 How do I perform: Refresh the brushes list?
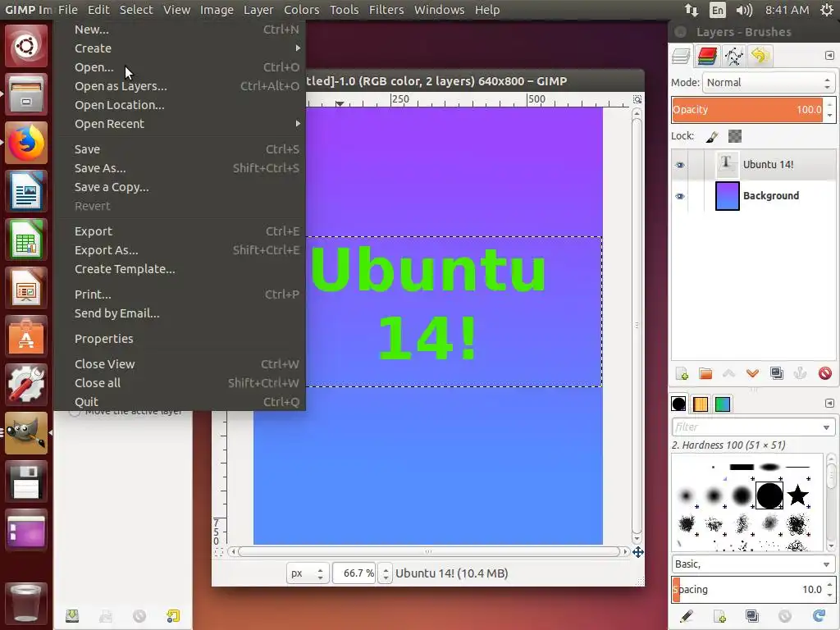point(819,616)
